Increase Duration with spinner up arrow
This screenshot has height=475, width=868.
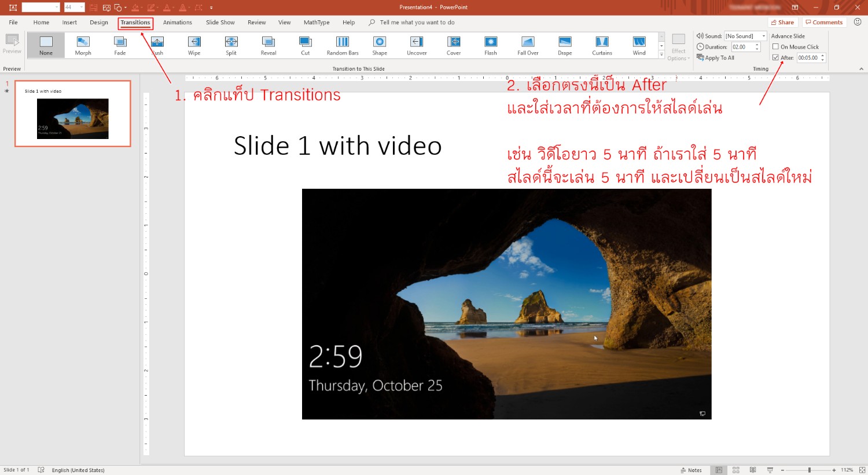(757, 45)
